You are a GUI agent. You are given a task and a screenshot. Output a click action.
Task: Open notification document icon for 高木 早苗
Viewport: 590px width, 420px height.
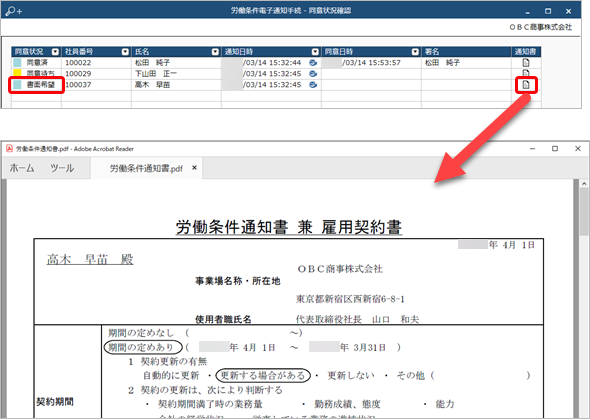point(526,85)
